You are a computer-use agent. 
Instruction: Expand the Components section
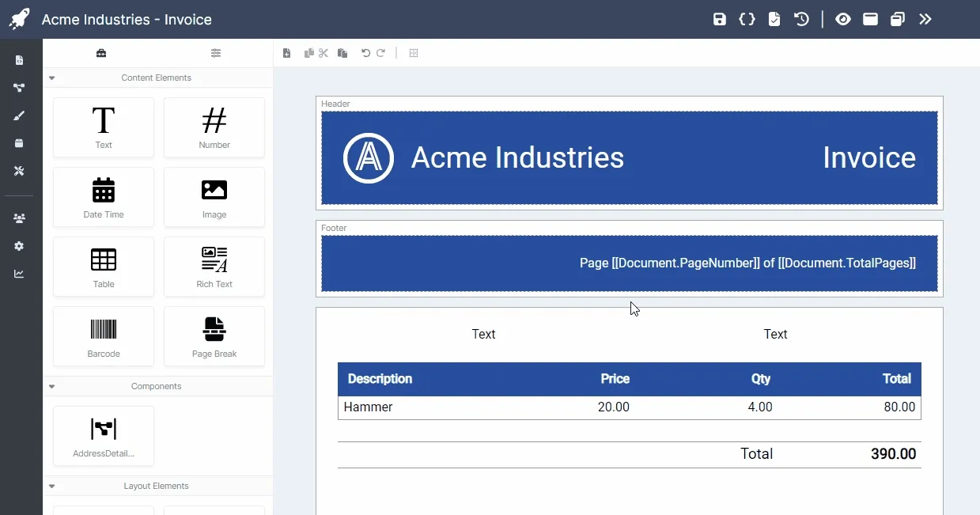point(51,386)
